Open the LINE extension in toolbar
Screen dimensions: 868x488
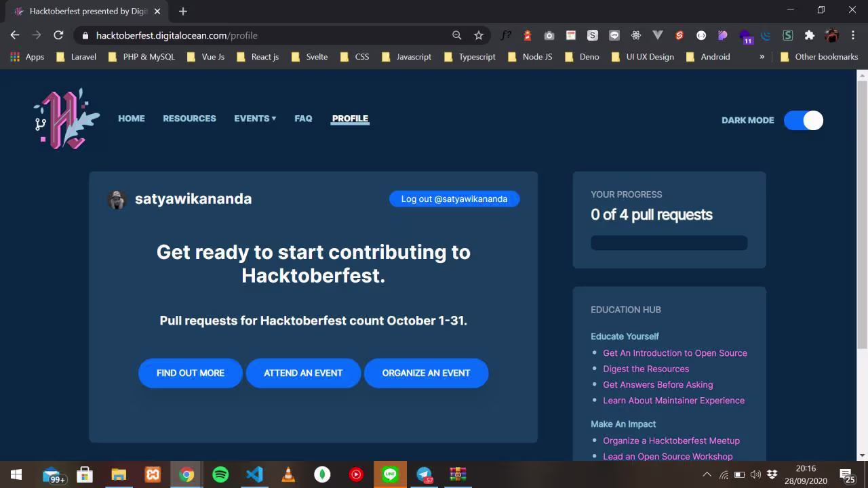(614, 35)
